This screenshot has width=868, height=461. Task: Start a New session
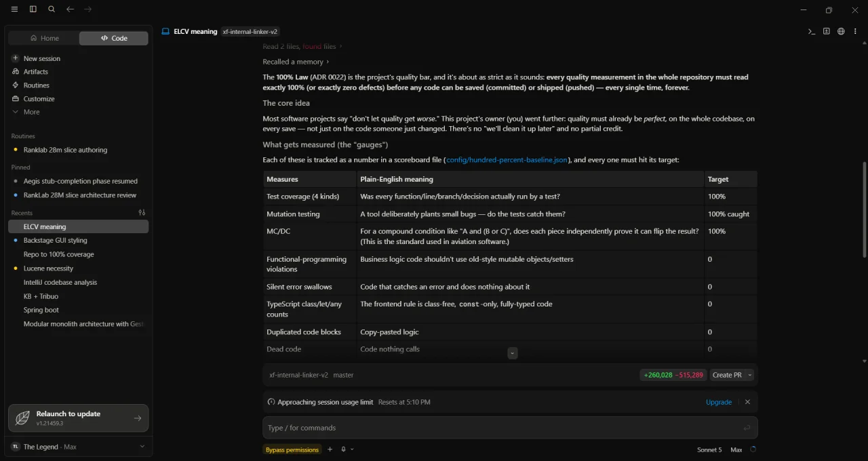pyautogui.click(x=41, y=58)
